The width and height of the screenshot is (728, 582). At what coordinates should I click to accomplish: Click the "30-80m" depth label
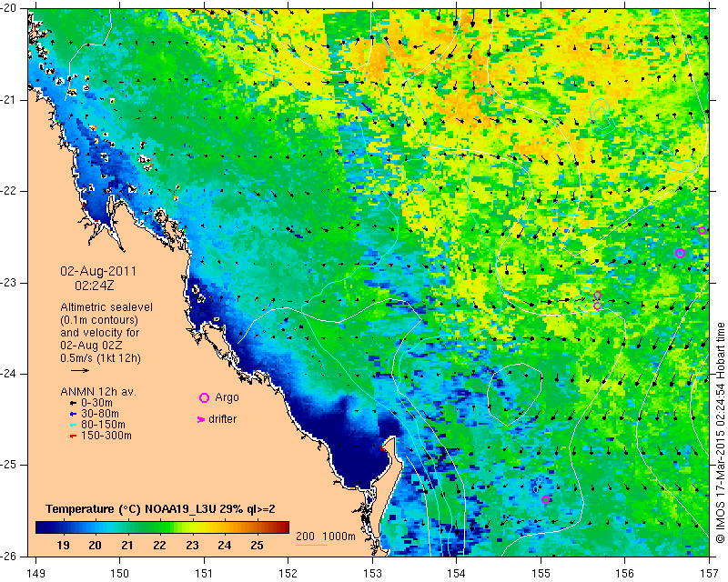[100, 414]
